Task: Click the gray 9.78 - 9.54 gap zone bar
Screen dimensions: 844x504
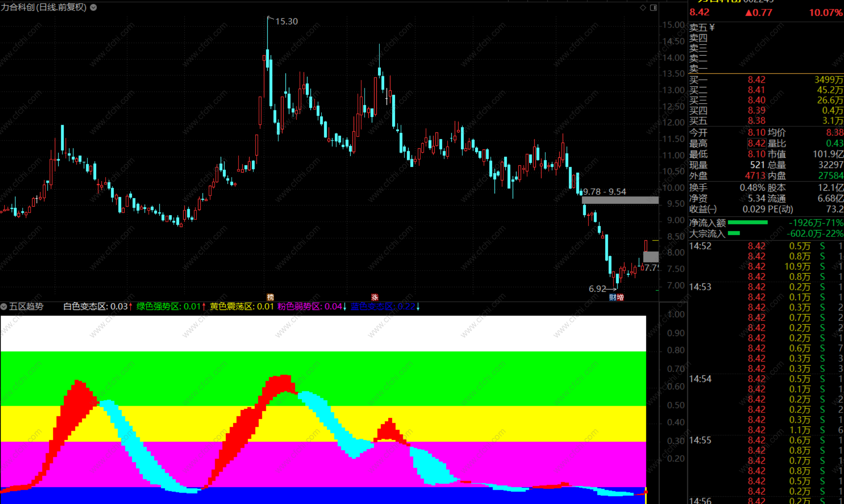Action: tap(620, 200)
